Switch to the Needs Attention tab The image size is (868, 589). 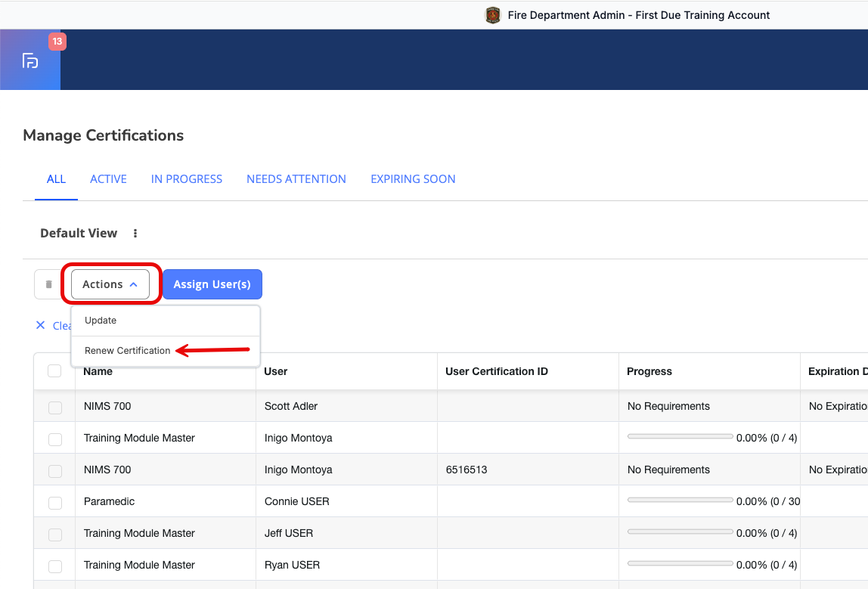[x=296, y=179]
